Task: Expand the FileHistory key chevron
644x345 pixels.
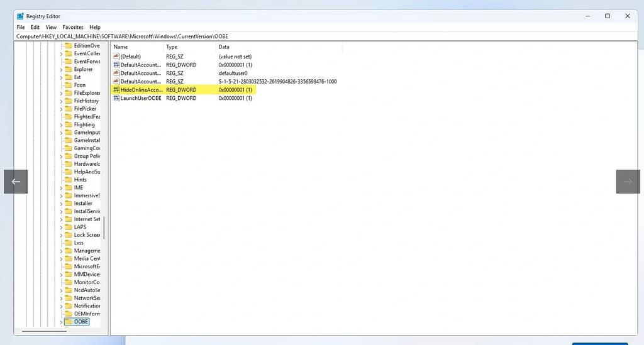Action: point(61,101)
